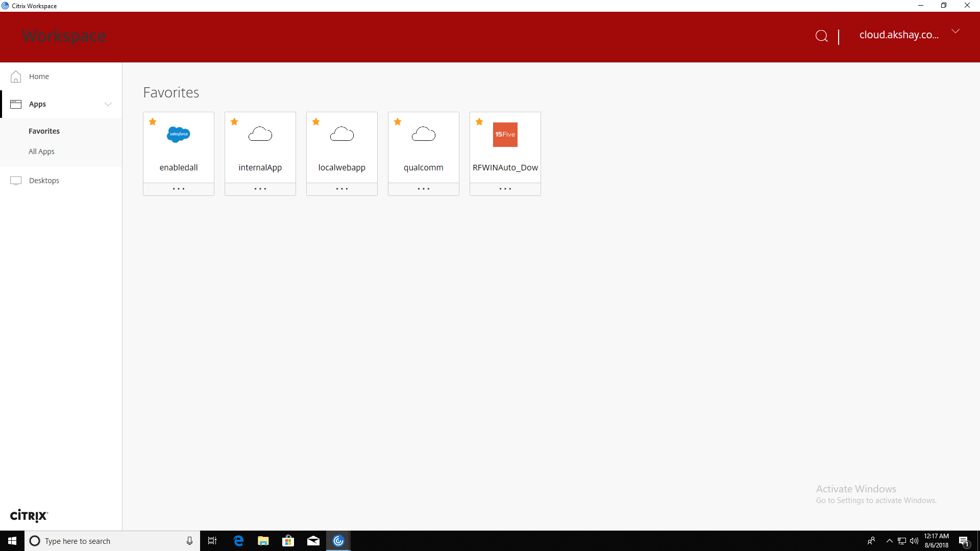
Task: Click the Citrix Workspace taskbar icon
Action: 338,541
